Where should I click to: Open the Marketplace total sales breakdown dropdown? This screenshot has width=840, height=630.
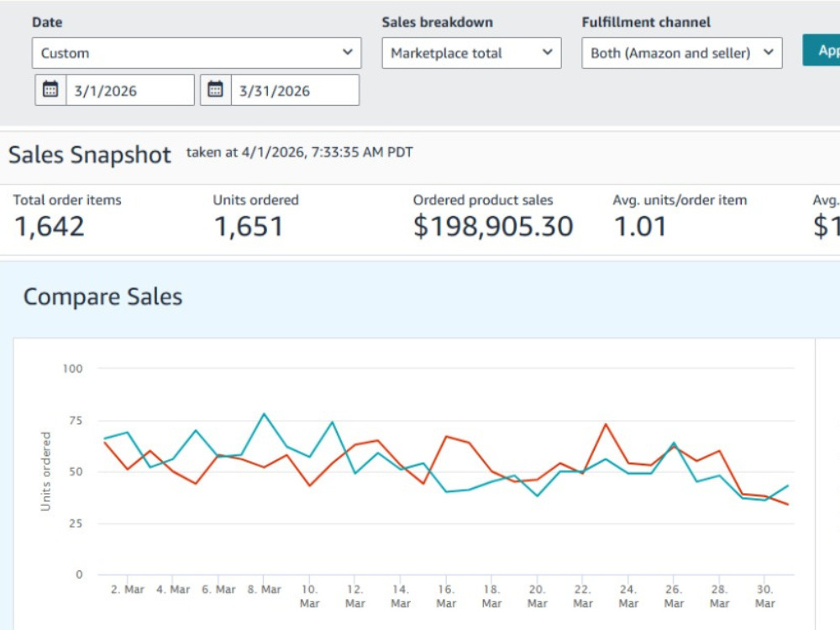471,53
